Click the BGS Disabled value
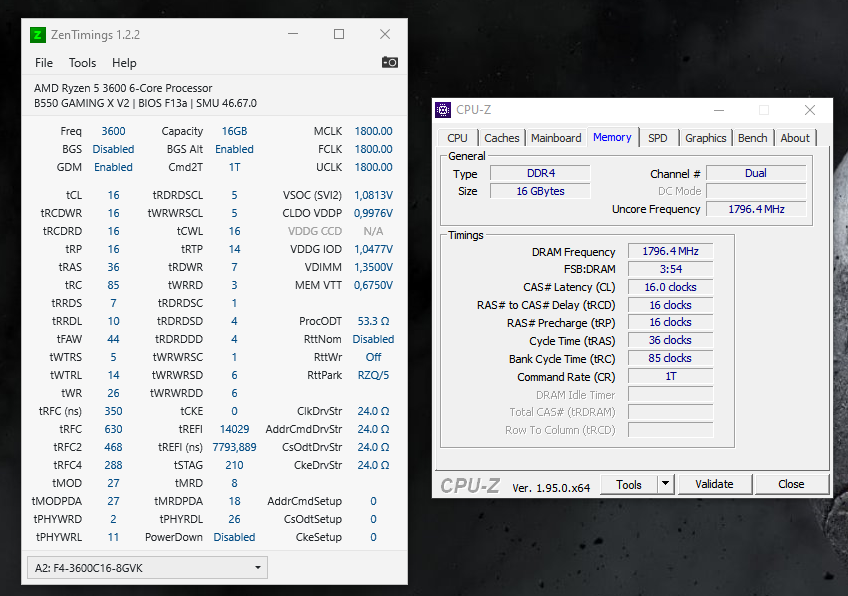 (x=113, y=149)
